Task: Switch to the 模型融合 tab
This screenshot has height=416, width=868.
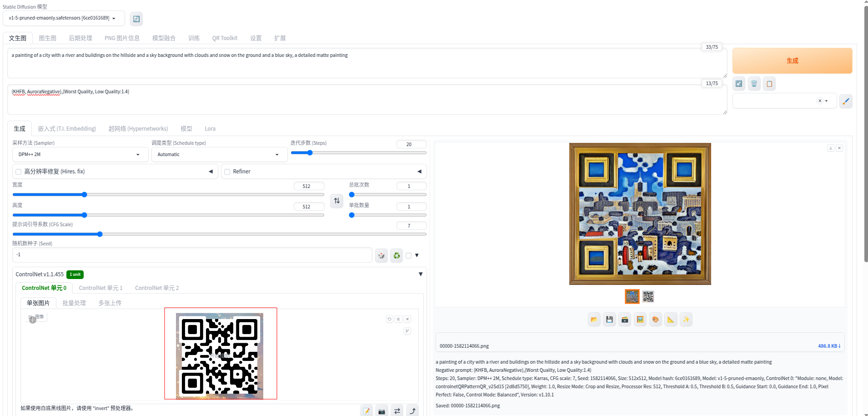Action: click(164, 38)
